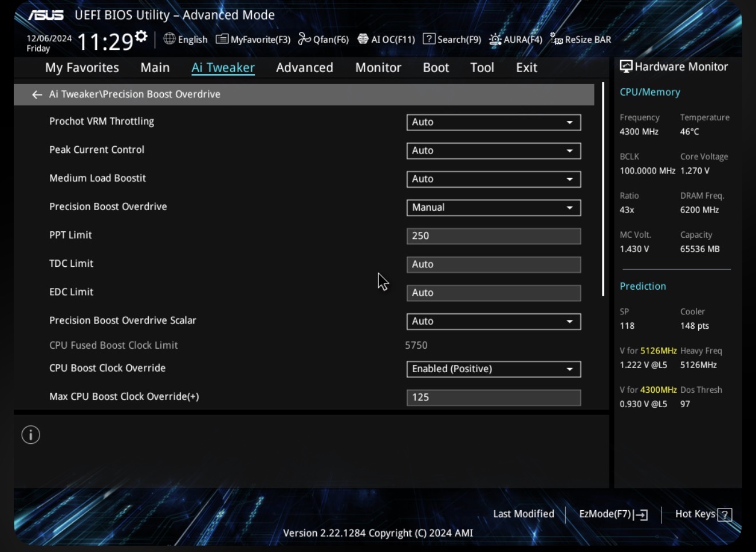This screenshot has height=552, width=756.
Task: Expand Precision Boost Overdrive Scalar dropdown
Action: [x=494, y=321]
